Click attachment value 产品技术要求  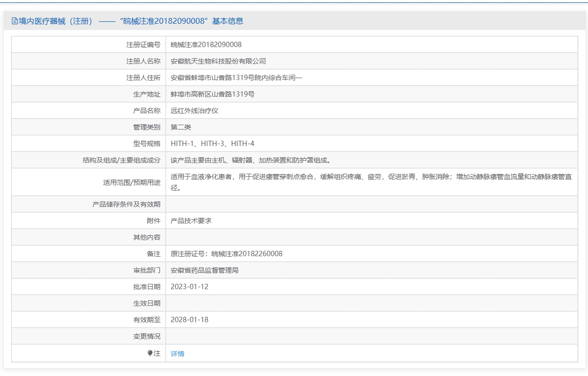[191, 221]
